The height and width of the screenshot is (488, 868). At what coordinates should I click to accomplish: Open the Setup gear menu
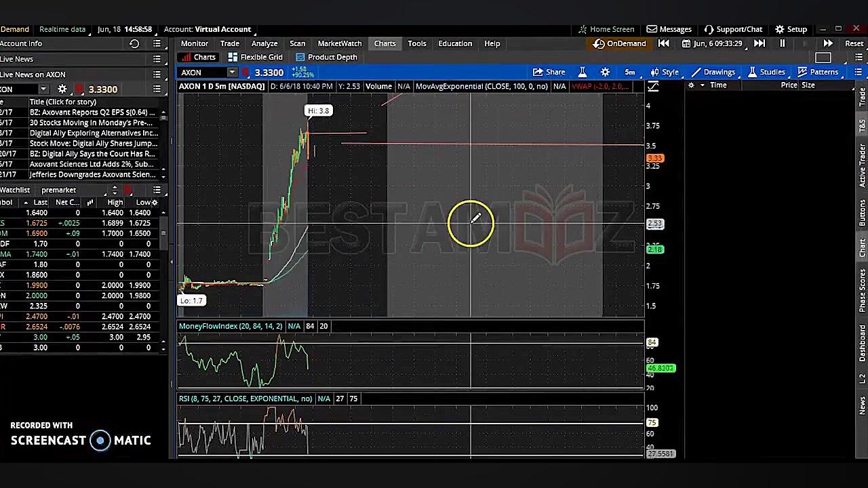tap(791, 29)
